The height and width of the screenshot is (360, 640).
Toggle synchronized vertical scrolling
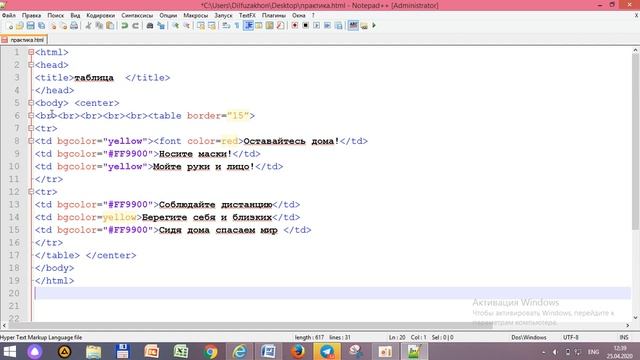(x=201, y=26)
